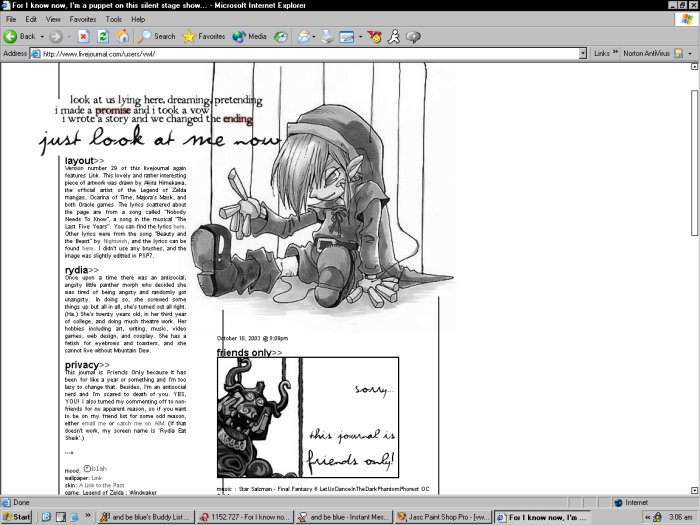Click the 'email me' link
This screenshot has width=700, height=525.
click(x=94, y=423)
